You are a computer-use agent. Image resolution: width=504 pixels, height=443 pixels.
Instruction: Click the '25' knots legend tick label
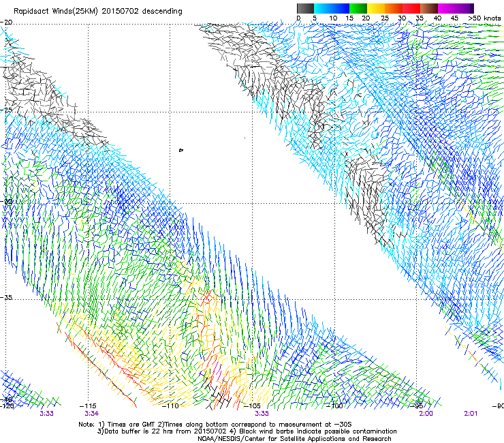[385, 18]
